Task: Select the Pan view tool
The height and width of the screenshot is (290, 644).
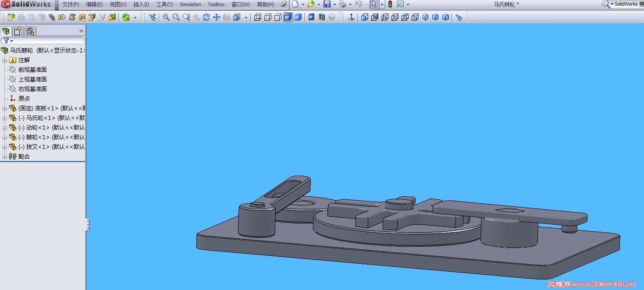Action: pos(216,17)
